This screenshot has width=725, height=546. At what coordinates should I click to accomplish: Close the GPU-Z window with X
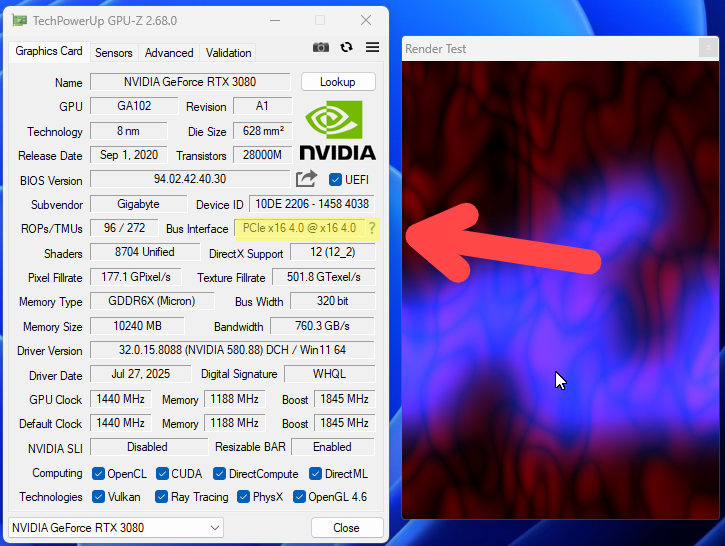366,20
